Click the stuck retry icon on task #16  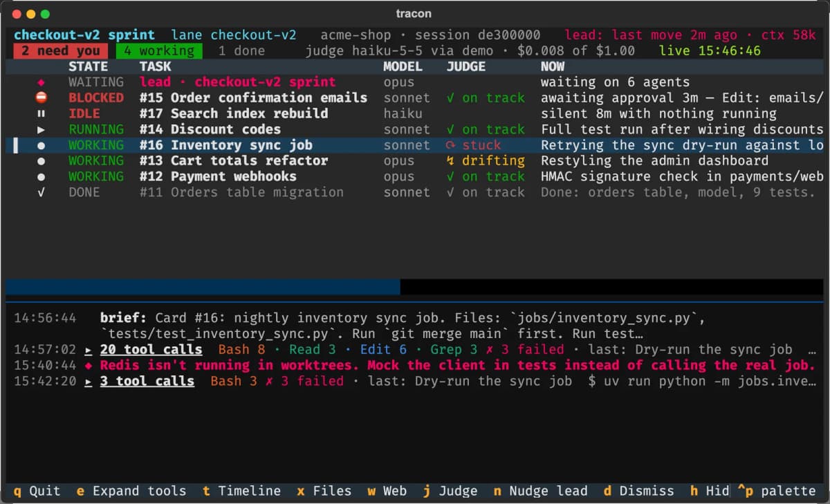[451, 145]
